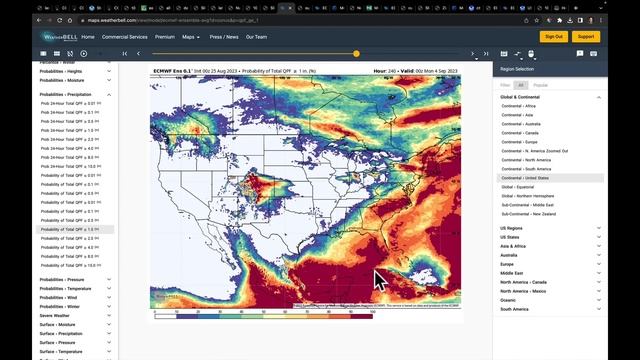Click the forecast timeline track

click(305, 53)
